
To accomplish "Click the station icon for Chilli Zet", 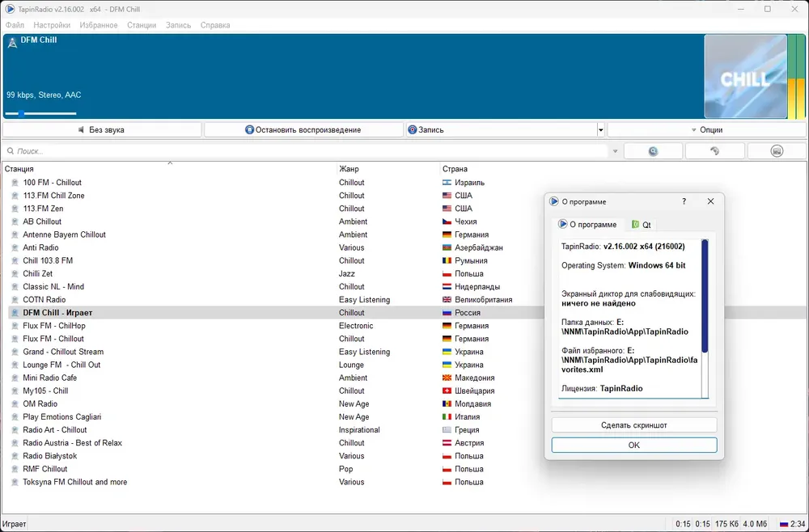I will (15, 274).
